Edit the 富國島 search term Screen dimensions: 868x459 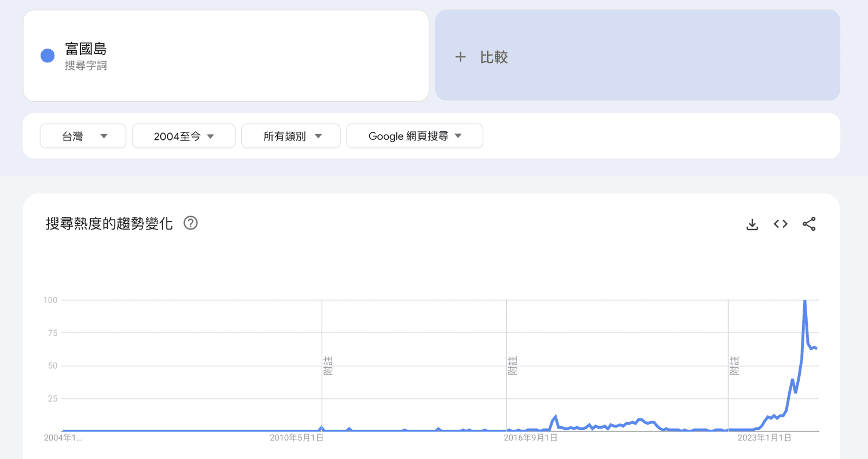(86, 49)
